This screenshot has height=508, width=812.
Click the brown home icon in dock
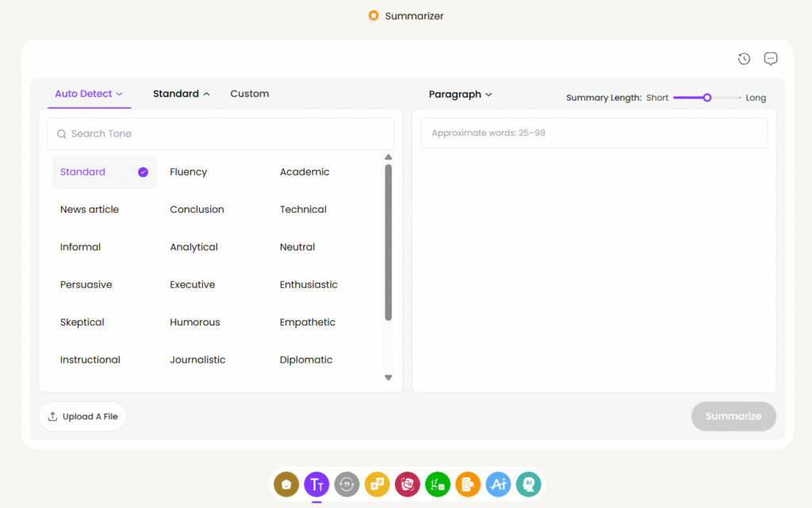[x=285, y=483]
